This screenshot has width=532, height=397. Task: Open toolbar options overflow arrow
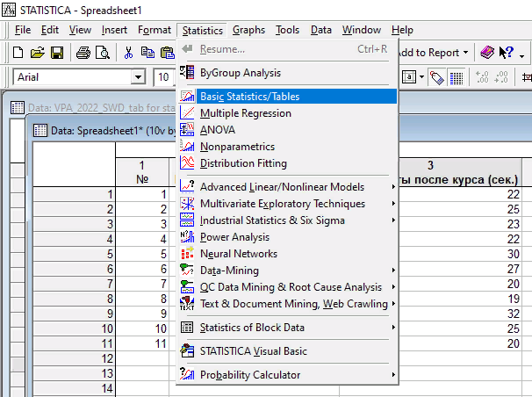point(522,55)
